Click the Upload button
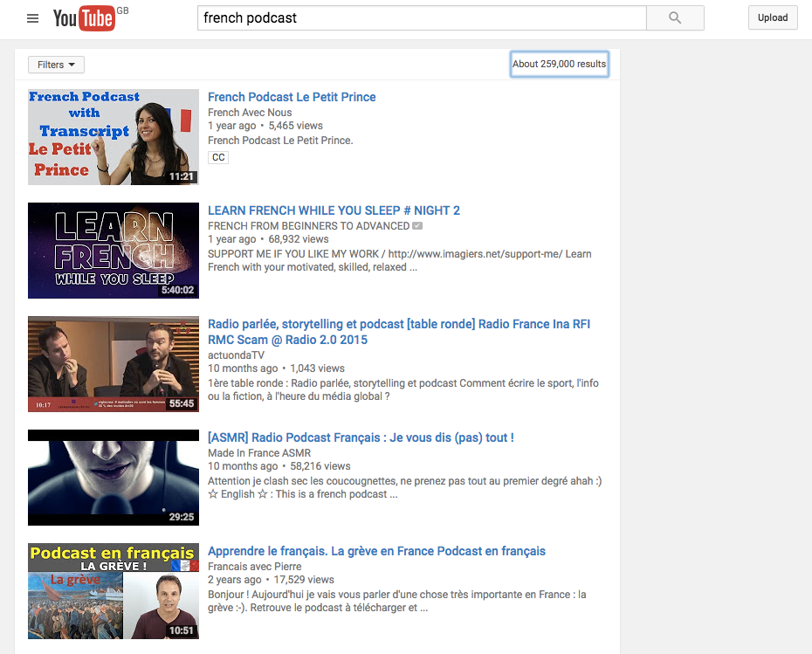The width and height of the screenshot is (812, 654). (772, 17)
